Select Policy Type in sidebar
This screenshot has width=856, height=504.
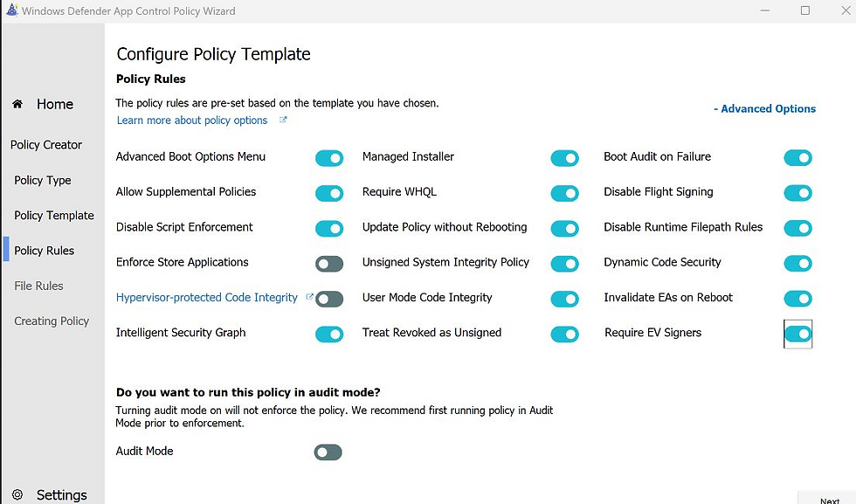(43, 180)
